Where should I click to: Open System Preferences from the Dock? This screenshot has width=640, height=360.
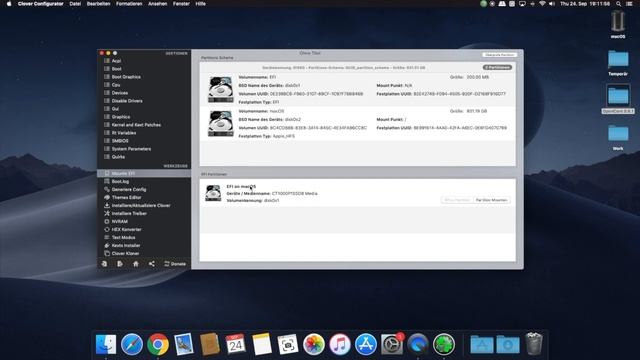pos(392,344)
